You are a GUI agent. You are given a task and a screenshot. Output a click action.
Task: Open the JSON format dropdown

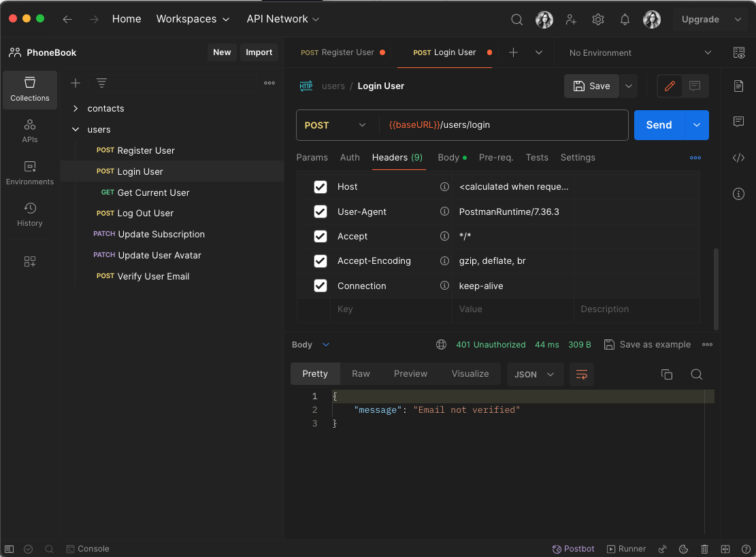click(535, 374)
